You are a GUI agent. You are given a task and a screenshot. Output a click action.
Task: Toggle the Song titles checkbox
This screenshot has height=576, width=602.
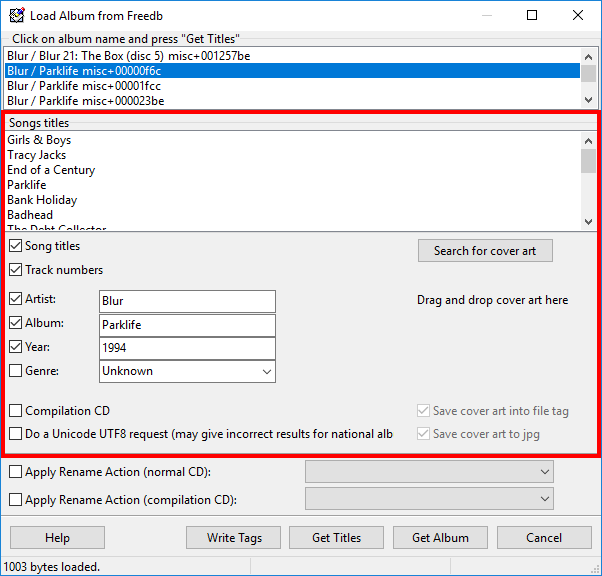tap(15, 246)
